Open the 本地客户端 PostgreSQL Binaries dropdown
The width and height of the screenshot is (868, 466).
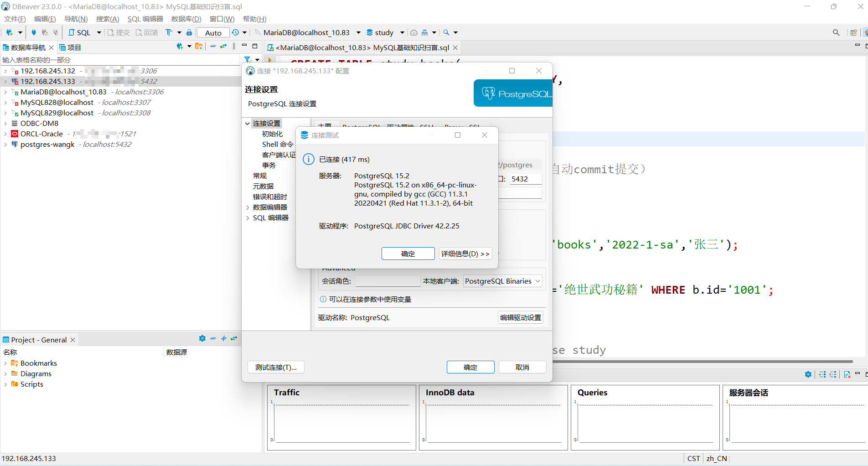[x=502, y=281]
